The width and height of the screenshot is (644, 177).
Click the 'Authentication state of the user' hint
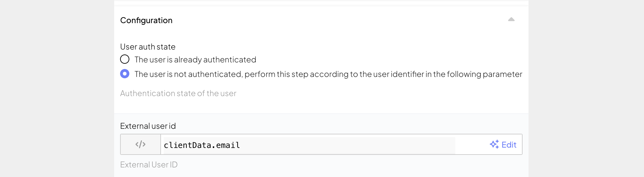[x=178, y=93]
